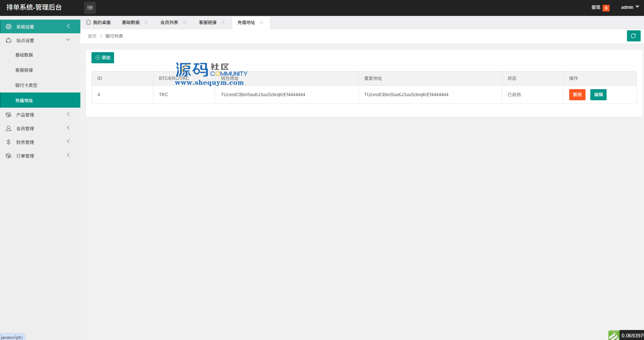This screenshot has width=644, height=340.
Task: Click 编辑 to edit the TRC row
Action: pos(598,95)
